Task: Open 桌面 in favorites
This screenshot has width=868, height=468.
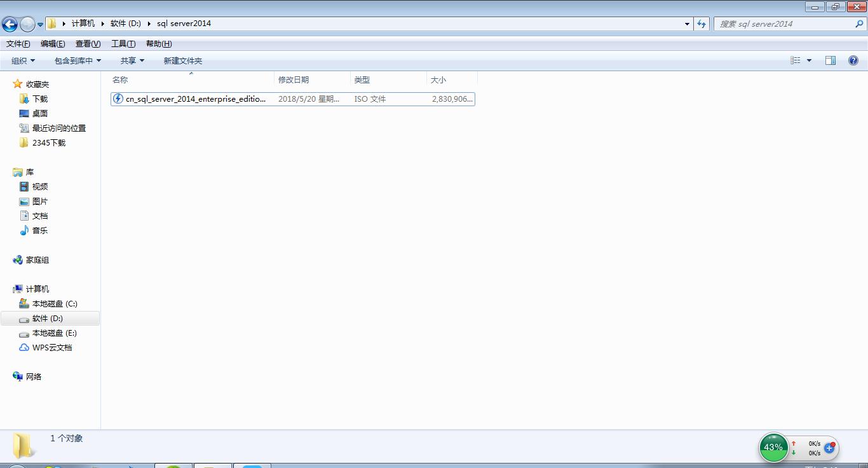Action: [40, 113]
